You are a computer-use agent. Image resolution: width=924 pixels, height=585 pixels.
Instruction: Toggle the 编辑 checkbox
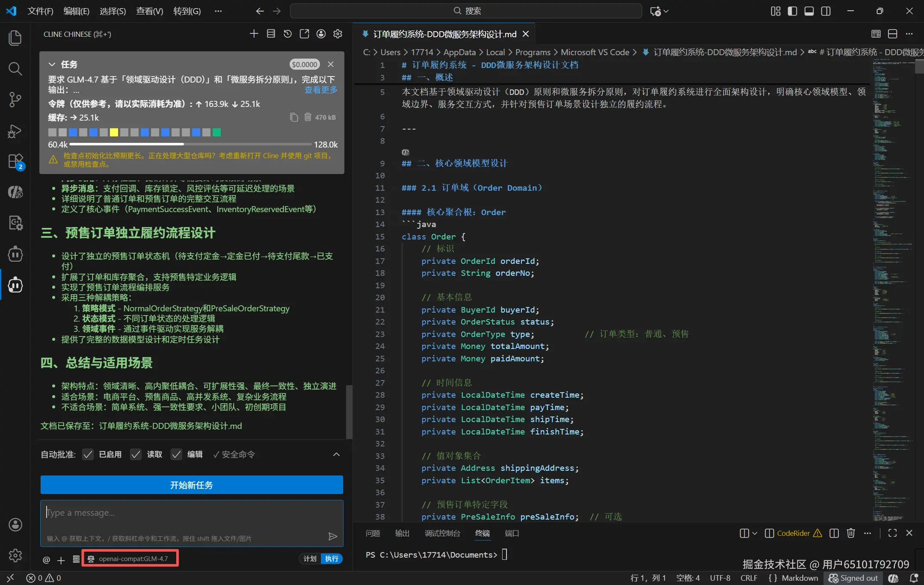pyautogui.click(x=176, y=454)
